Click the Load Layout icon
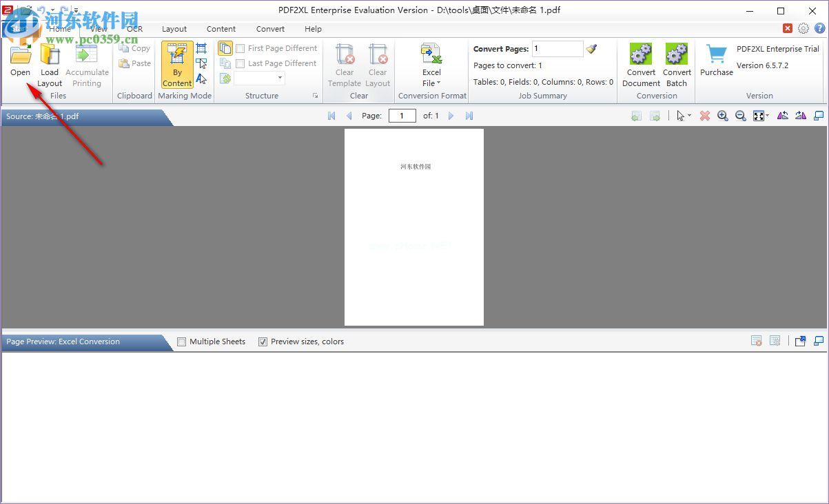The image size is (829, 504). point(50,55)
